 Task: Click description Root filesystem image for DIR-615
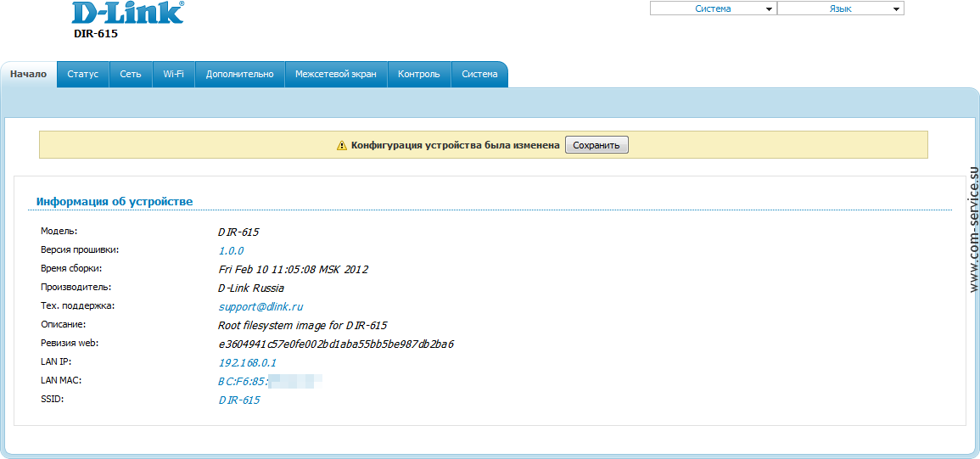[x=303, y=326]
